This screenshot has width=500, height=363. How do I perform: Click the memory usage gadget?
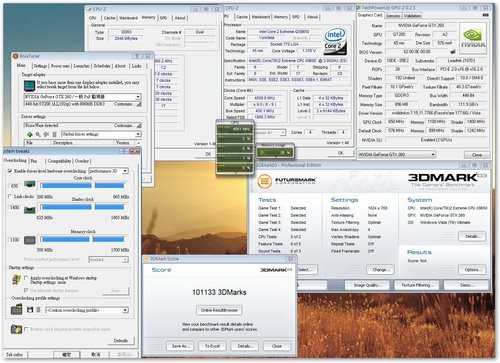coord(275,152)
